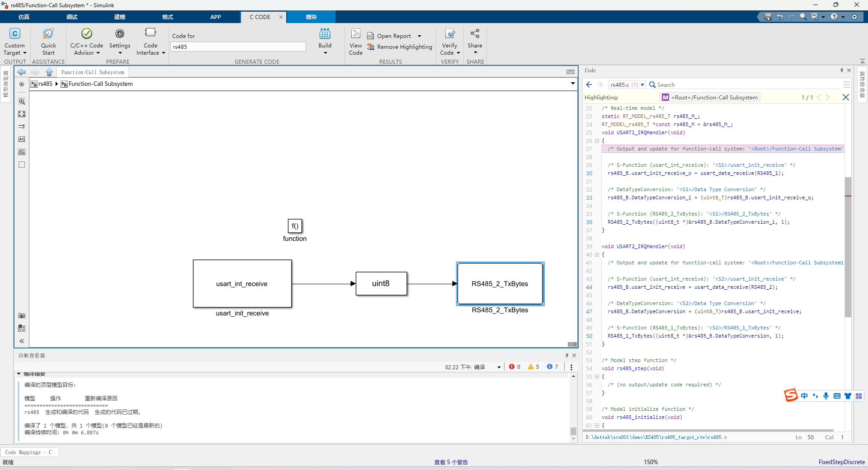Viewport: 868px width, 470px height.
Task: Open breadcrumb path dropdown arrow
Action: pos(573,84)
